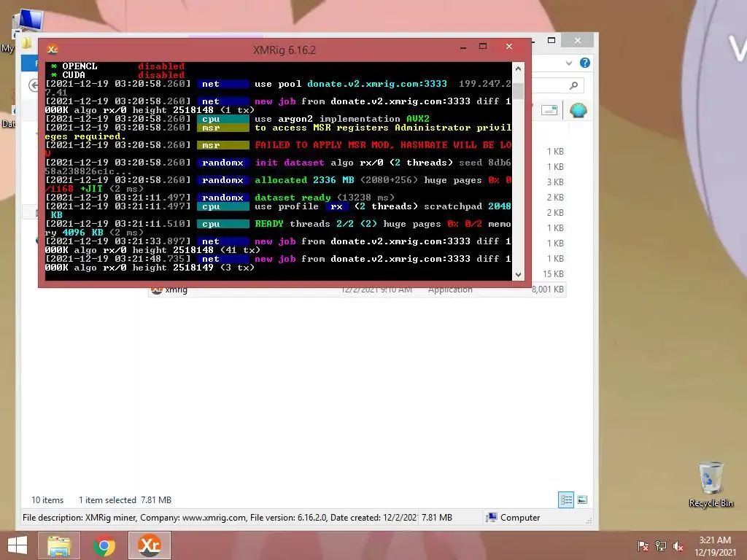This screenshot has height=560, width=747.
Task: Click the console scrollbar thumb
Action: (x=519, y=91)
